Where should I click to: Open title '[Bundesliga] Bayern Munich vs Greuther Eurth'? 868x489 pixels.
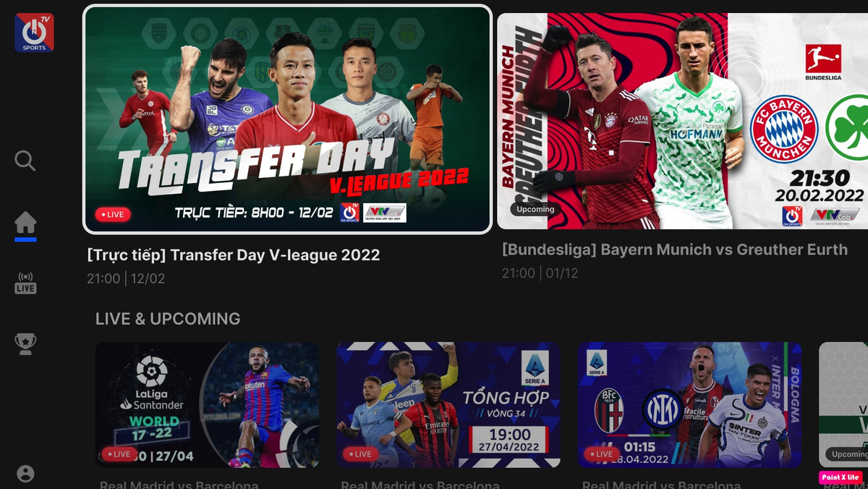(x=675, y=250)
